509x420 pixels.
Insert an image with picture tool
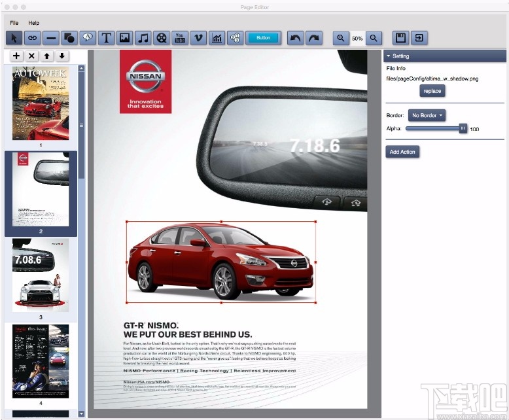tap(125, 38)
